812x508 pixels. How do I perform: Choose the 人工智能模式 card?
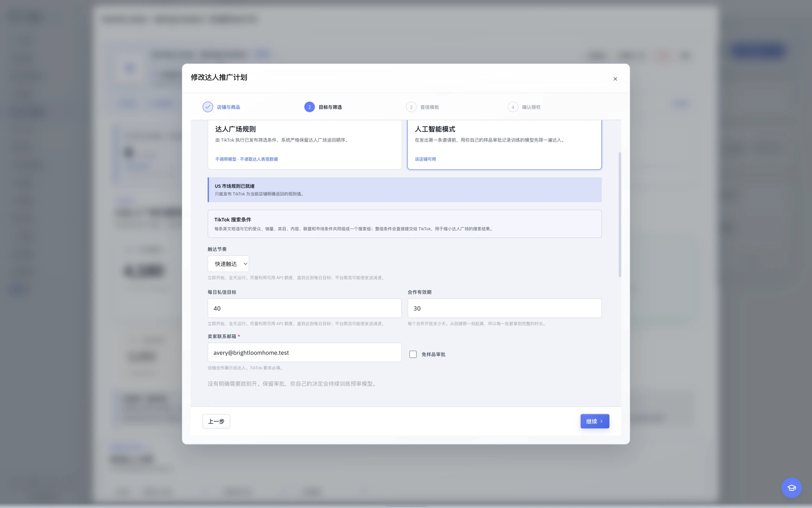point(504,144)
